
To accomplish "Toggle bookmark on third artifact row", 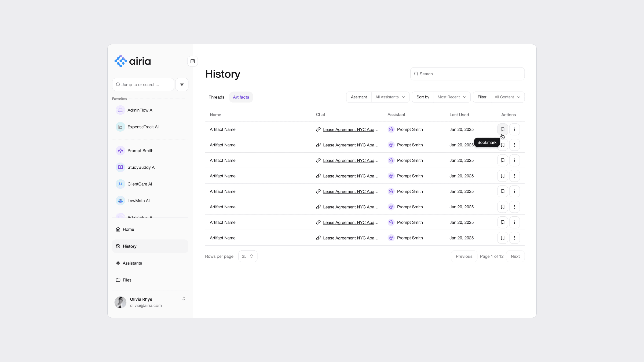I will [x=502, y=160].
